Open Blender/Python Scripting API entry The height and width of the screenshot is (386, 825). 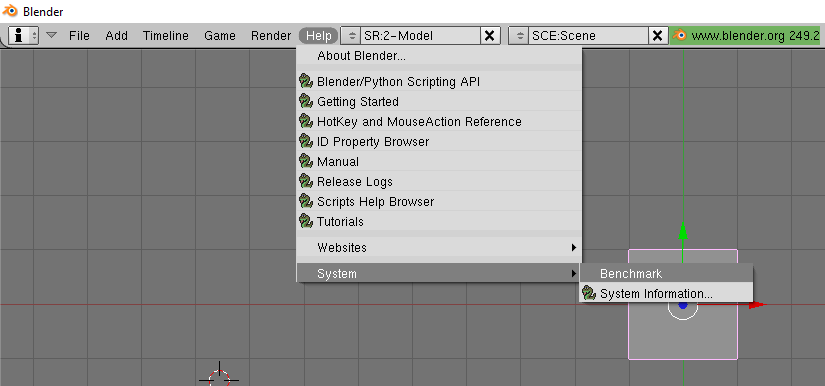[439, 82]
